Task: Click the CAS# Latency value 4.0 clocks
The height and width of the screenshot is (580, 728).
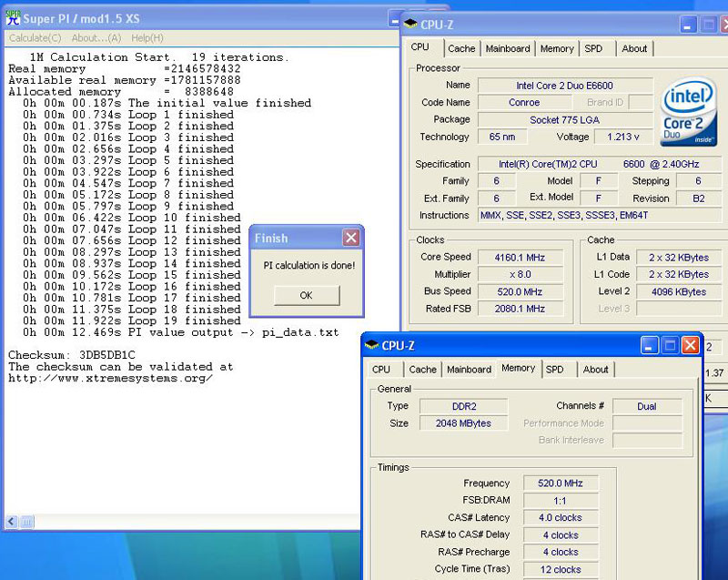Action: (561, 517)
